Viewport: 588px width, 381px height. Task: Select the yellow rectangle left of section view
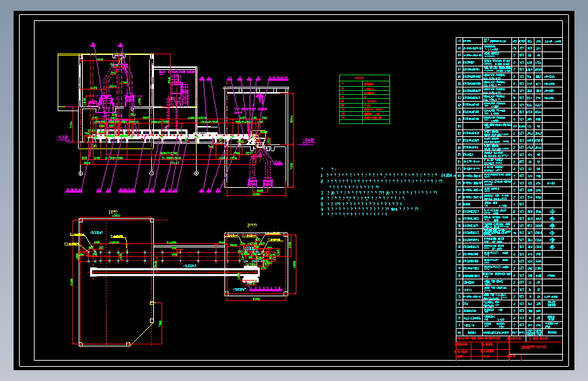[x=68, y=82]
